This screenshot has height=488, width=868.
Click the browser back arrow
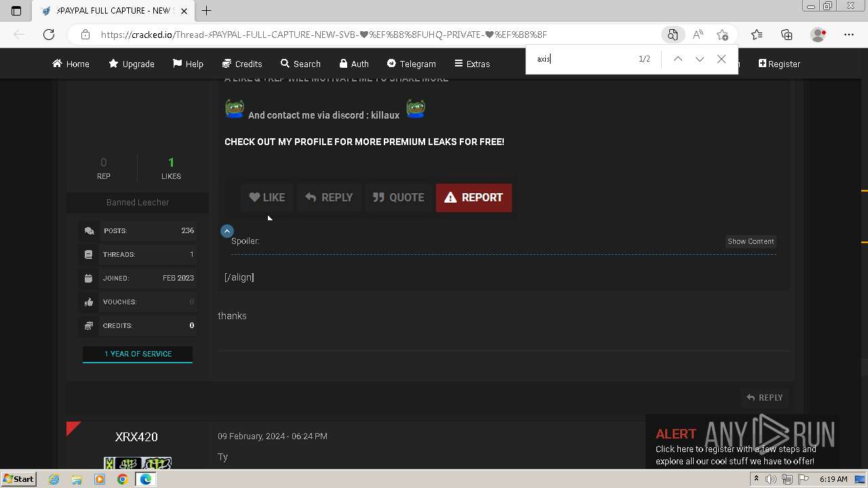coord(19,35)
